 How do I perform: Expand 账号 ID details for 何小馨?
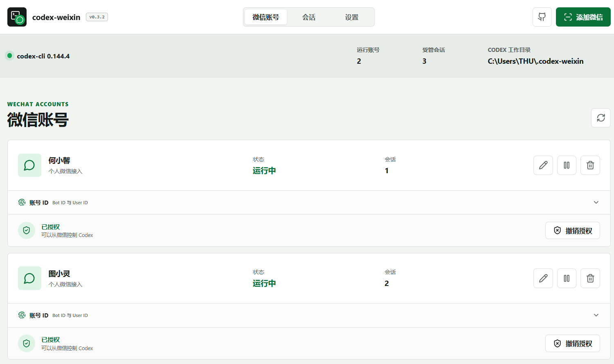coord(596,202)
